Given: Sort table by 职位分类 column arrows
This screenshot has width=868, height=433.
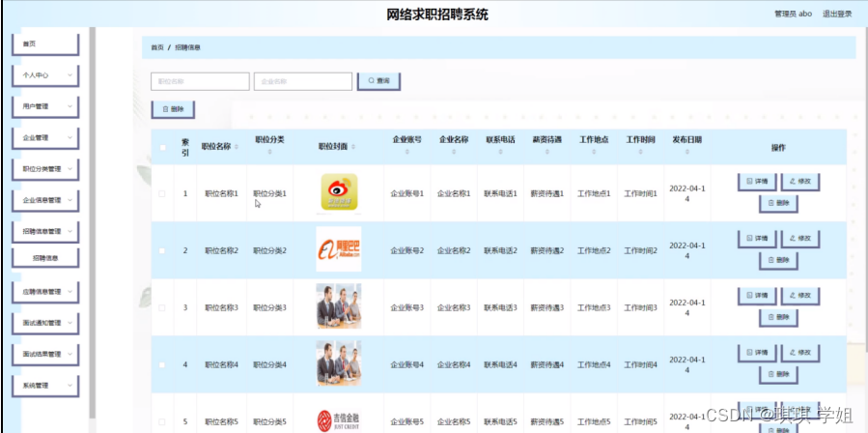Looking at the screenshot, I should [269, 152].
